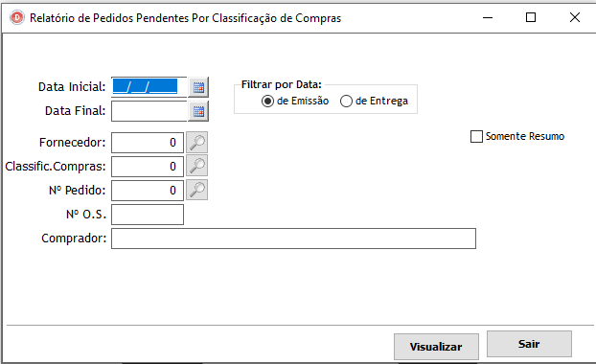596x364 pixels.
Task: Minimize the report window
Action: 488,17
